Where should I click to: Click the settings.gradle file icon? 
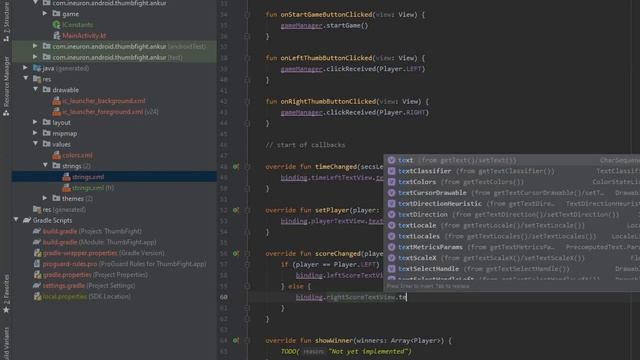click(37, 286)
